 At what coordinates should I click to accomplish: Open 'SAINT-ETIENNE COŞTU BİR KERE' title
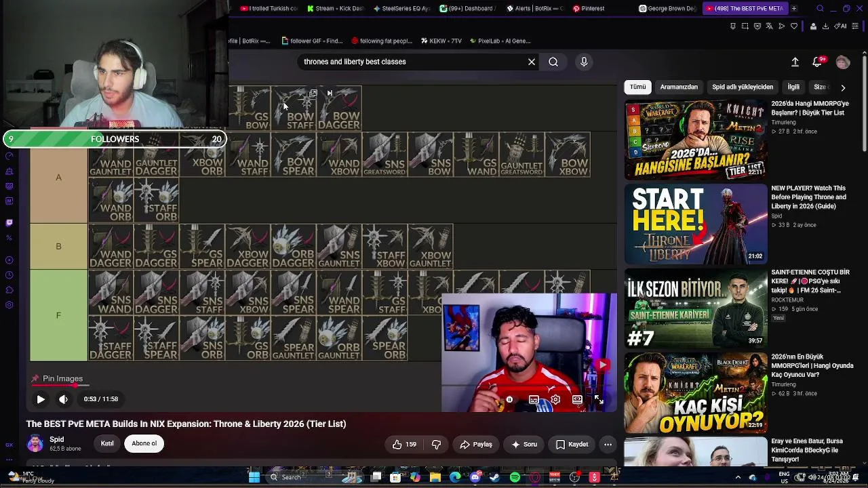click(x=810, y=281)
